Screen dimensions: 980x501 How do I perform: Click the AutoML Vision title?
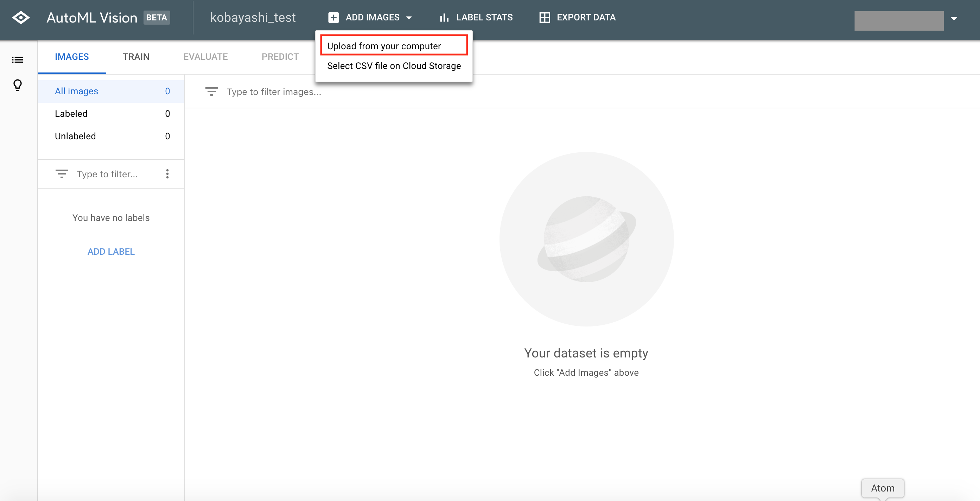92,18
